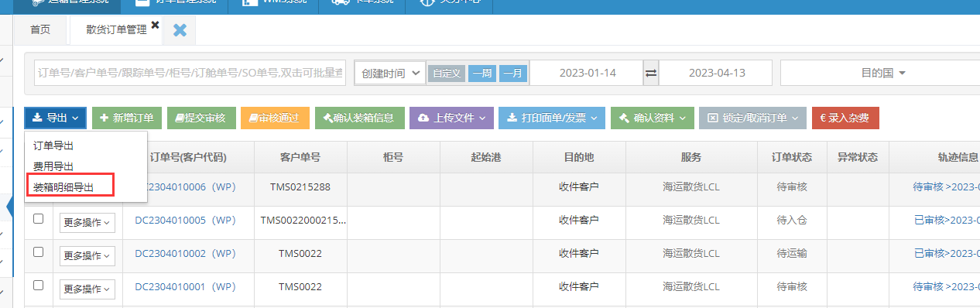This screenshot has height=308, width=980.
Task: Click the 柜号 column header
Action: point(393,157)
